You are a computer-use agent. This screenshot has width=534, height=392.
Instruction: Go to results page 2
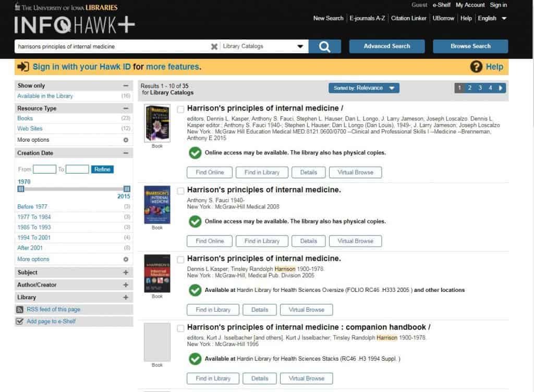coord(470,88)
